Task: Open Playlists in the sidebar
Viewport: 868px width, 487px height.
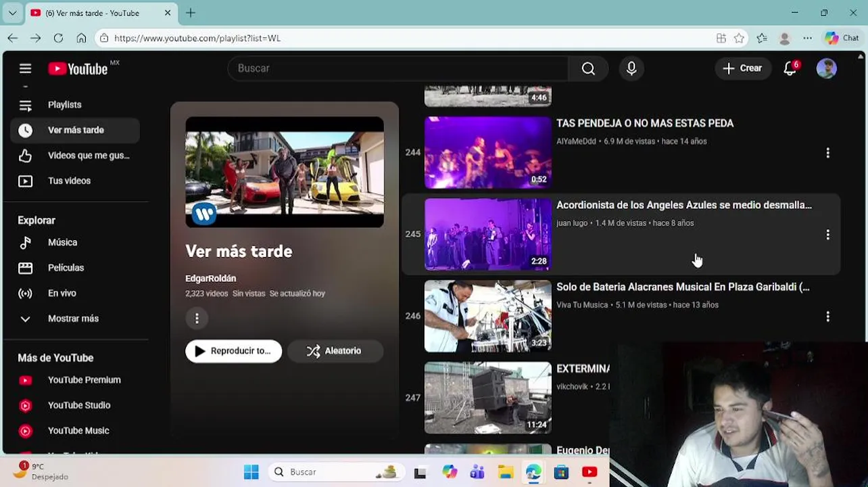Action: pos(74,105)
